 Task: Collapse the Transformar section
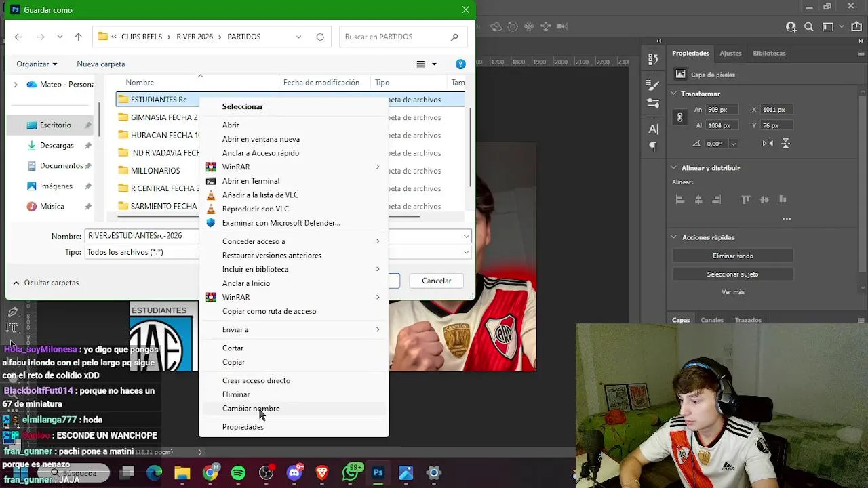pos(673,94)
